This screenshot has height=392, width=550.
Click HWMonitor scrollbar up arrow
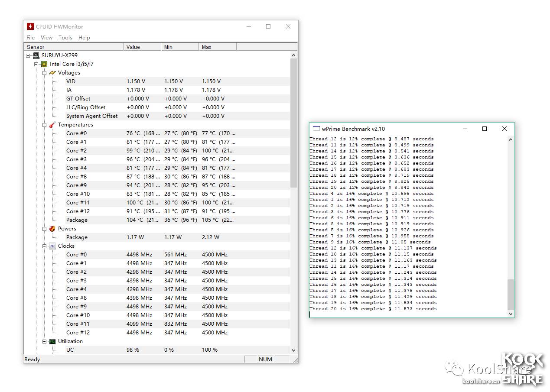293,55
